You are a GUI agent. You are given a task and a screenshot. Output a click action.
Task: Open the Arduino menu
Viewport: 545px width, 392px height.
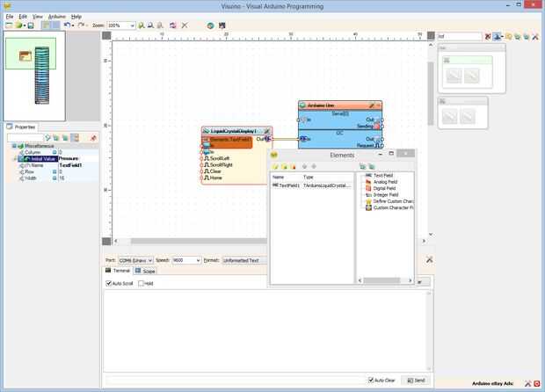pos(56,17)
